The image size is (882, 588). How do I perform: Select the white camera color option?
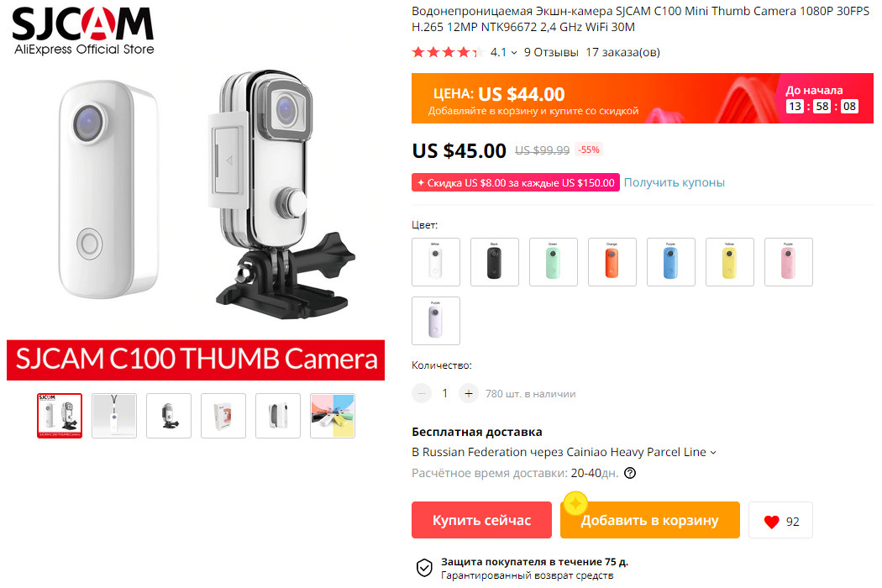point(436,262)
